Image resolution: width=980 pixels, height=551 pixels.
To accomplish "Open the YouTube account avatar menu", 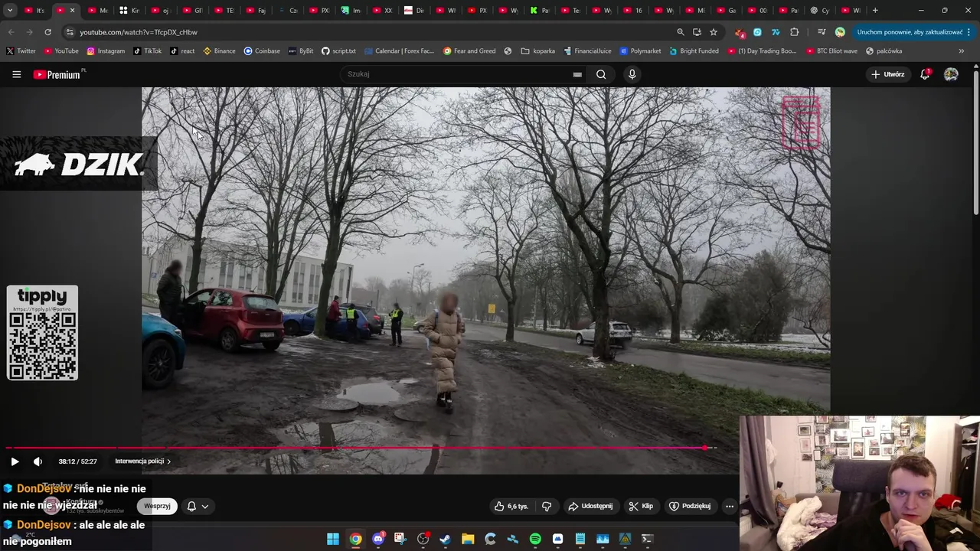I will [x=951, y=74].
